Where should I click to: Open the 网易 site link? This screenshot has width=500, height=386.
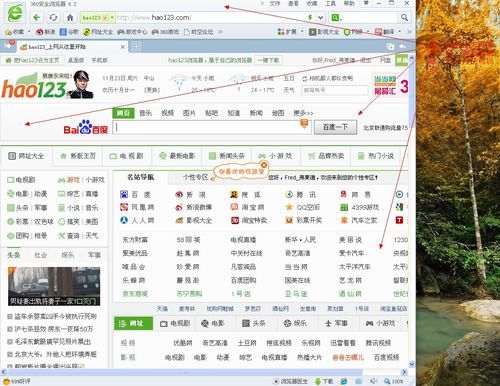pyautogui.click(x=355, y=194)
